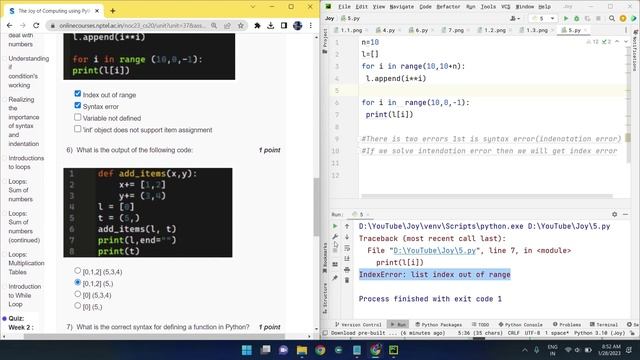640x360 pixels.
Task: Open Search Everywhere magnifier in PyCharm
Action: [x=612, y=18]
